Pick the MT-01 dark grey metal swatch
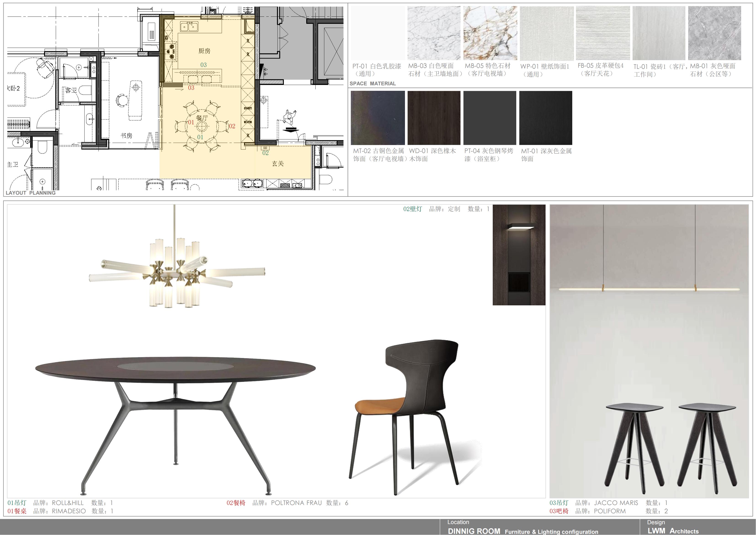This screenshot has height=535, width=756. [546, 118]
